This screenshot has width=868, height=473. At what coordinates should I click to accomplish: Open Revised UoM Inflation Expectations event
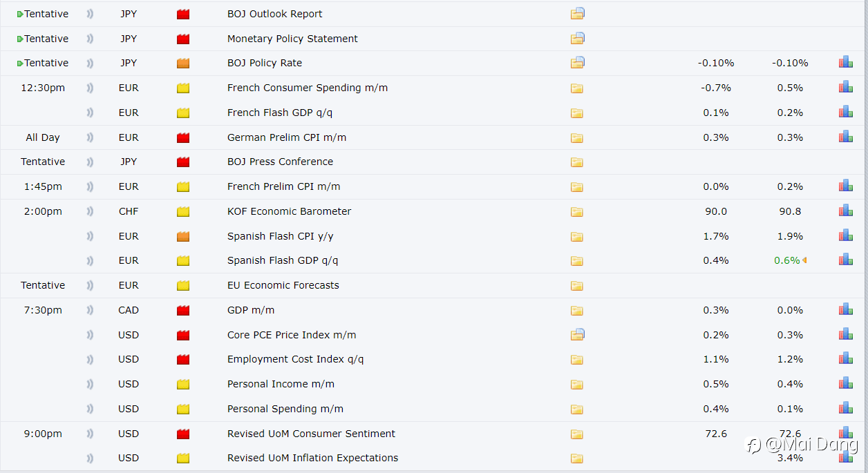tap(313, 458)
